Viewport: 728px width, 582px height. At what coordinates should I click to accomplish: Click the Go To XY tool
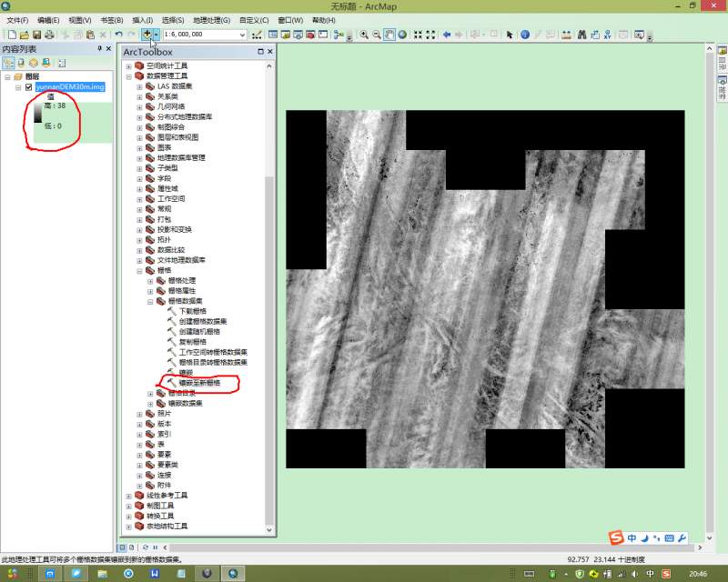pos(607,35)
